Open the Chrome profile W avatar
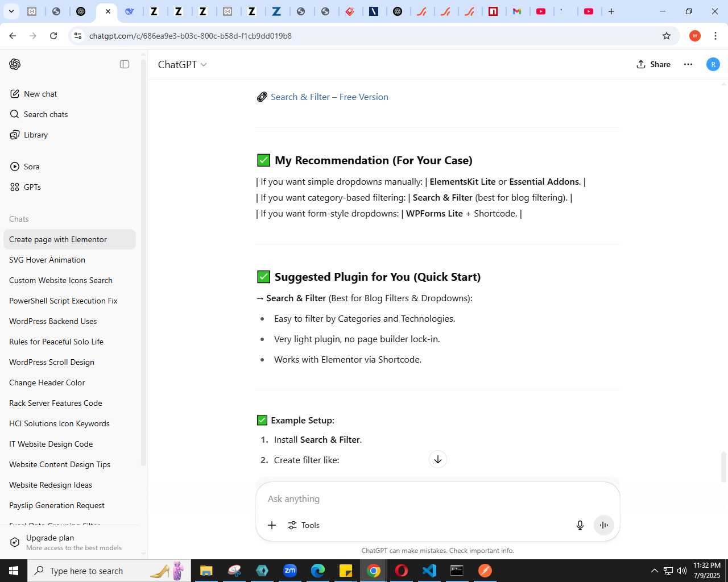Screen dimensions: 728x582 coord(695,36)
